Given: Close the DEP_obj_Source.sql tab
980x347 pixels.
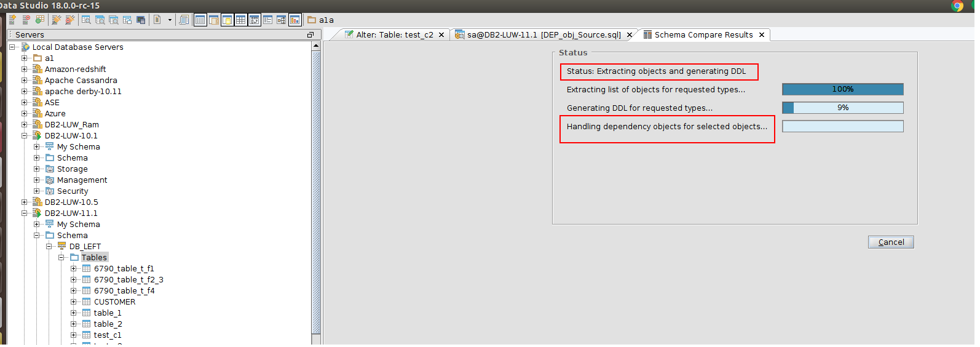Looking at the screenshot, I should [x=630, y=35].
